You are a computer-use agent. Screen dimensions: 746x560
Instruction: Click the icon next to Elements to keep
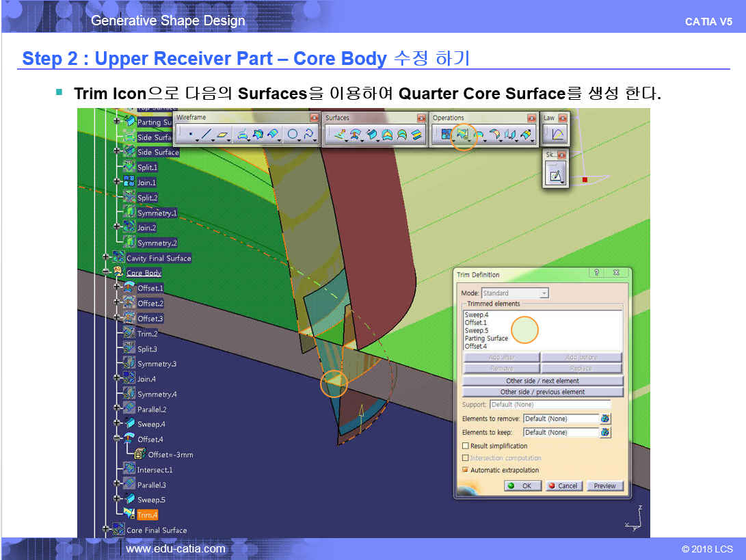click(605, 432)
